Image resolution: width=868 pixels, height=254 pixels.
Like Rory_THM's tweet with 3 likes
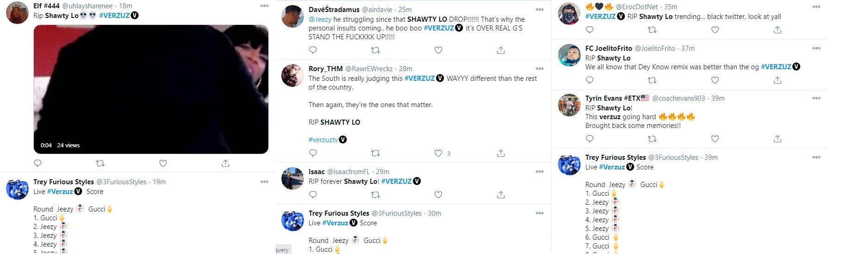[438, 153]
